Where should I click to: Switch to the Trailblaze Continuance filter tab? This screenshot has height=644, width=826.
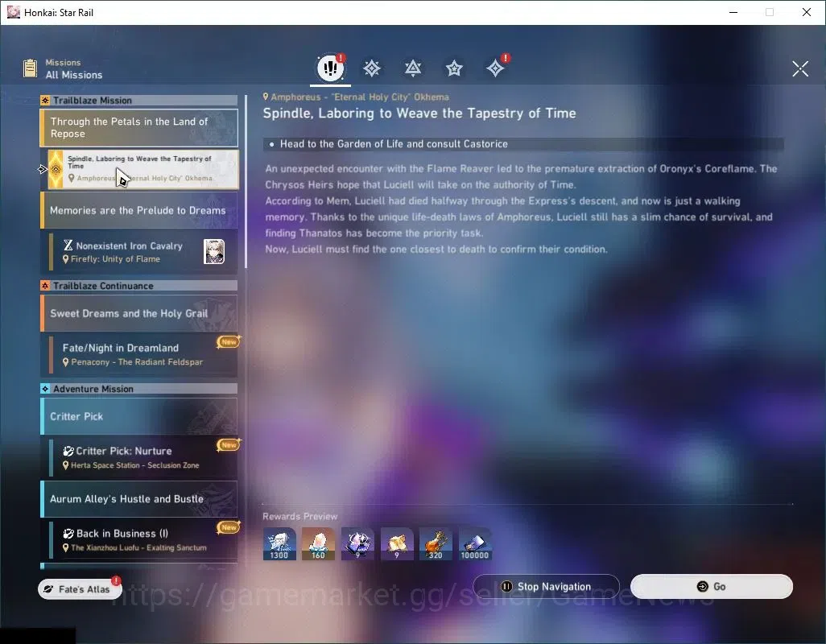[x=413, y=68]
